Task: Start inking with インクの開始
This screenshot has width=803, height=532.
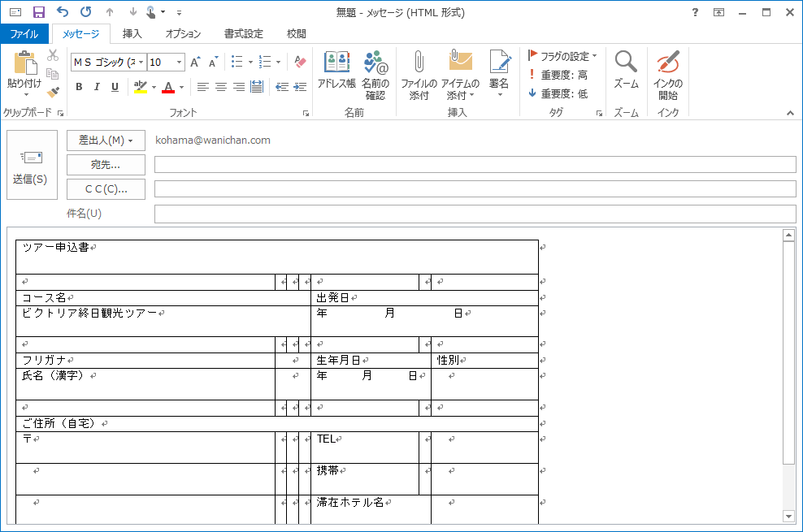Action: click(x=668, y=76)
